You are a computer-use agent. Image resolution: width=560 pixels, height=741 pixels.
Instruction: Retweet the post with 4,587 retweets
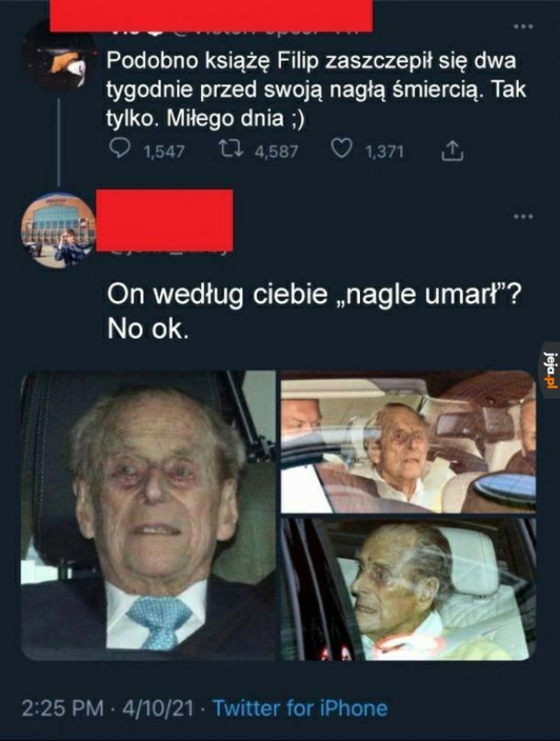point(231,150)
